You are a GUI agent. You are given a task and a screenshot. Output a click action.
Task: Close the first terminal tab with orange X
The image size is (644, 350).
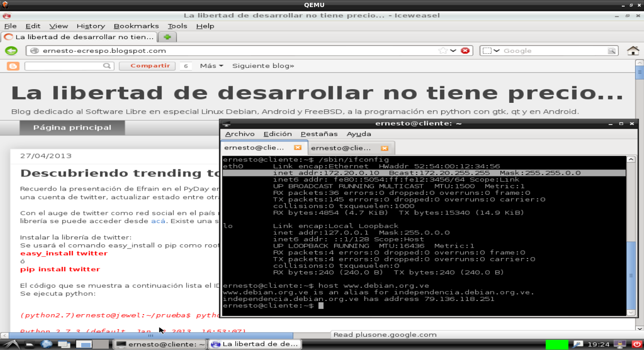[x=297, y=148]
